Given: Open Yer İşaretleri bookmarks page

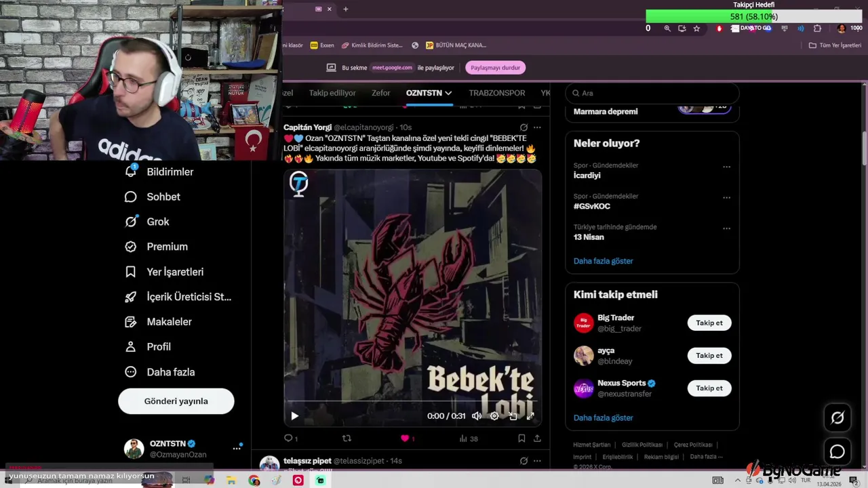Looking at the screenshot, I should [x=164, y=272].
